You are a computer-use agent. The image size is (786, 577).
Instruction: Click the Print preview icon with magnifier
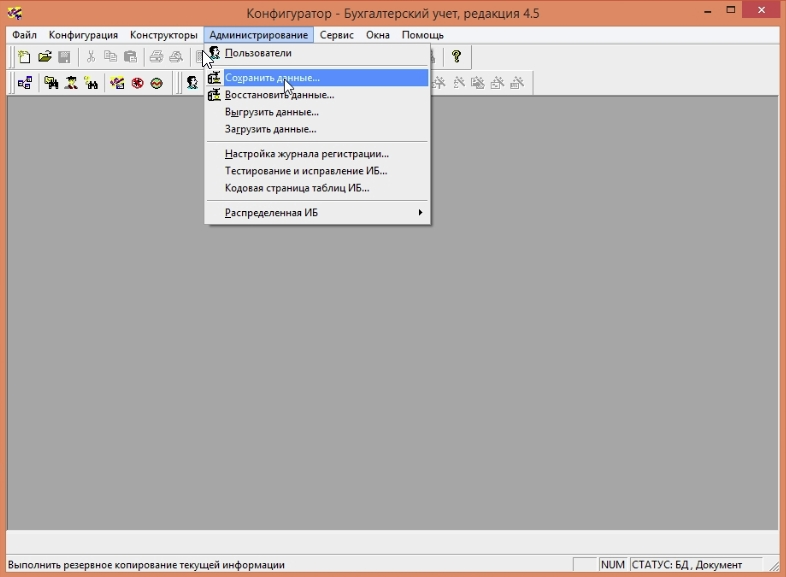pyautogui.click(x=176, y=57)
